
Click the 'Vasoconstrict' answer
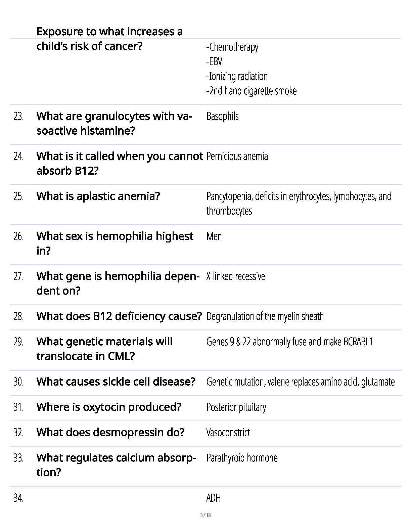tap(228, 433)
